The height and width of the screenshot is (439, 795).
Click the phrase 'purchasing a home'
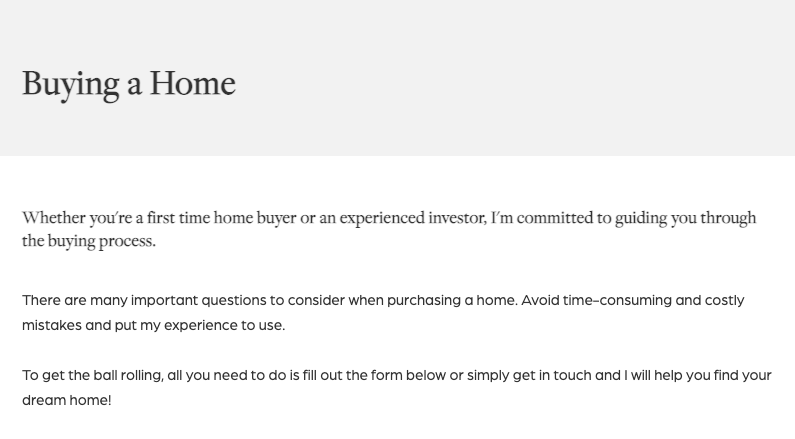click(452, 300)
